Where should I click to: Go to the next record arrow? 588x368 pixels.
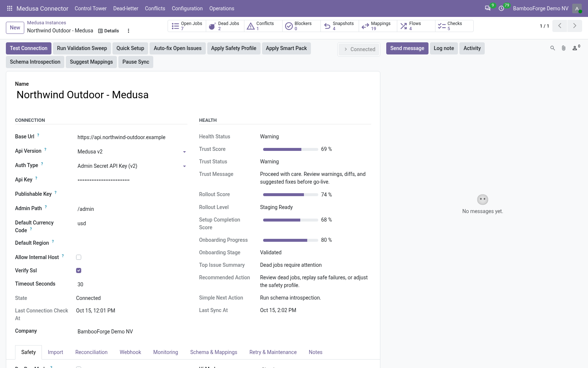point(574,26)
